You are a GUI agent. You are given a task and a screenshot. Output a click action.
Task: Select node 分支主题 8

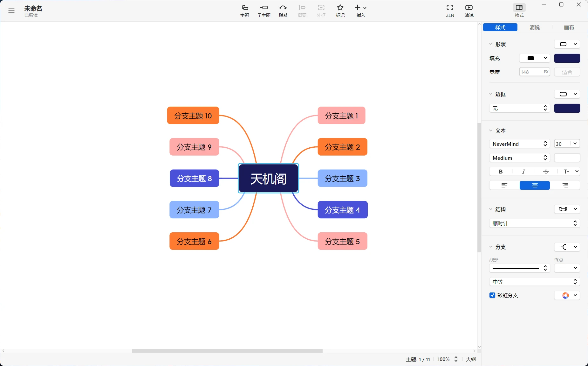tap(194, 178)
